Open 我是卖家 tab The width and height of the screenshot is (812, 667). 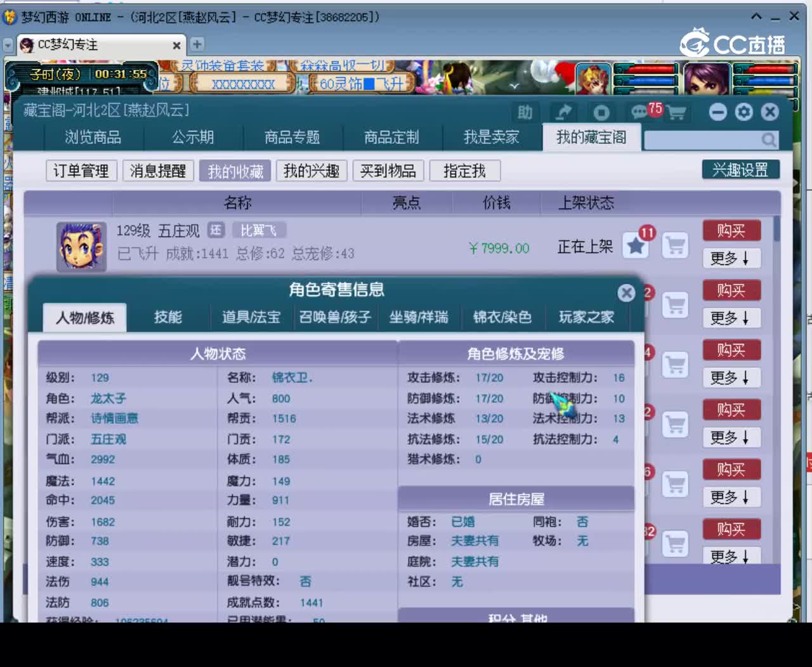[492, 137]
